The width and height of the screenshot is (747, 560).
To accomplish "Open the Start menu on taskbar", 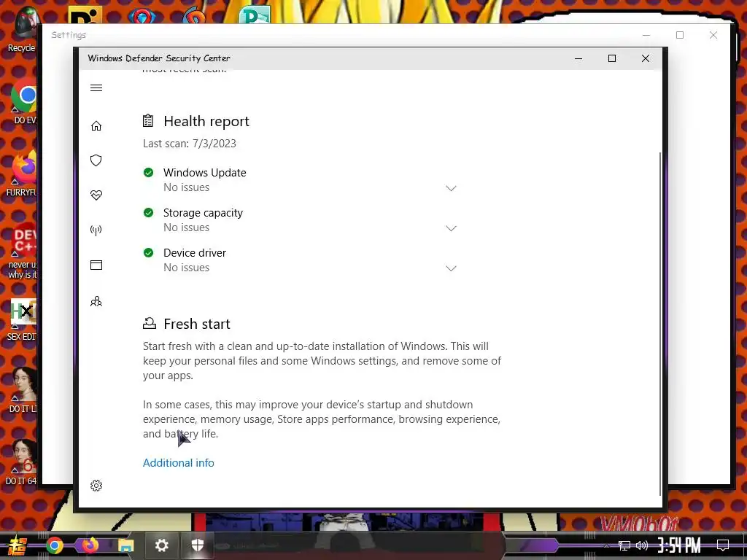I will click(x=18, y=545).
